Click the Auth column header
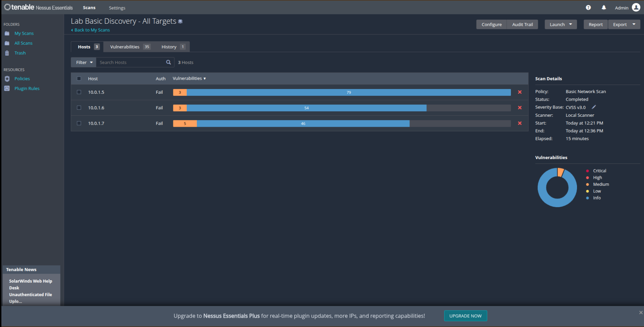Viewport: 644px width, 327px height. (x=161, y=79)
